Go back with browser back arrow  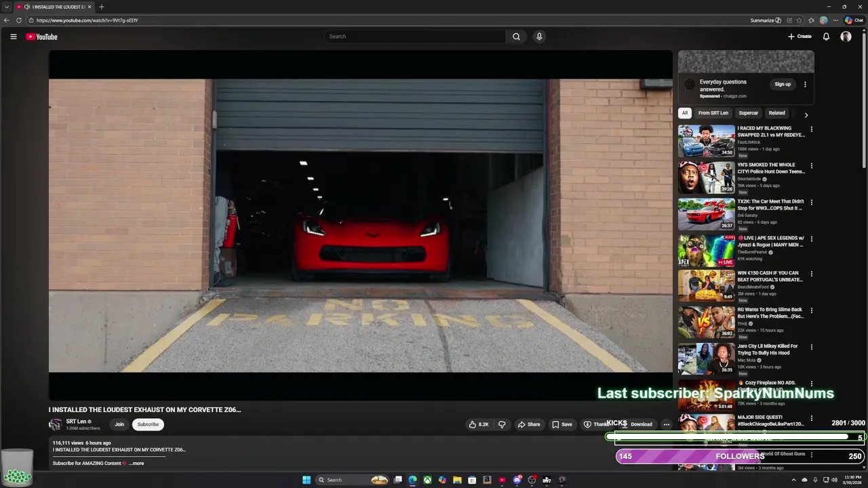7,20
